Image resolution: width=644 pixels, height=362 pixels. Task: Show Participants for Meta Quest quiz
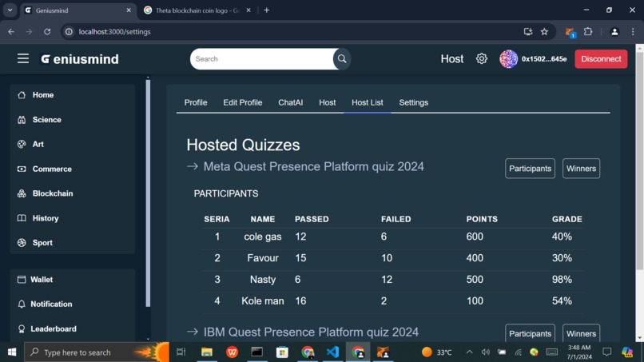pos(530,169)
